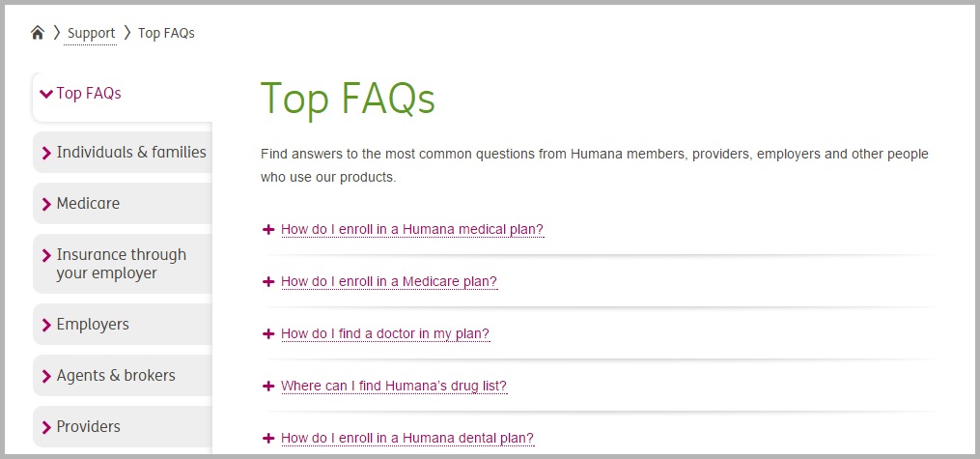Image resolution: width=980 pixels, height=459 pixels.
Task: Click the Top FAQs breadcrumb text
Action: pyautogui.click(x=166, y=33)
